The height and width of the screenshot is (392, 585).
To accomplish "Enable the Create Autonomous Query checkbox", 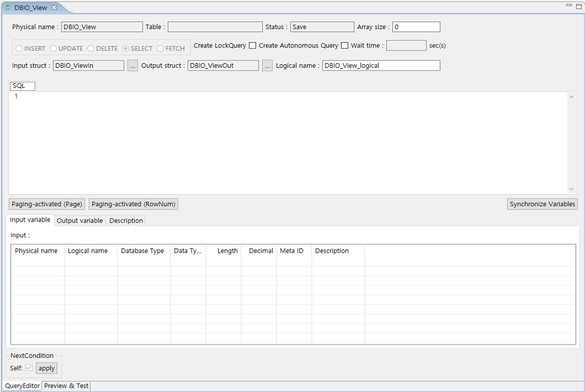I will [x=345, y=46].
